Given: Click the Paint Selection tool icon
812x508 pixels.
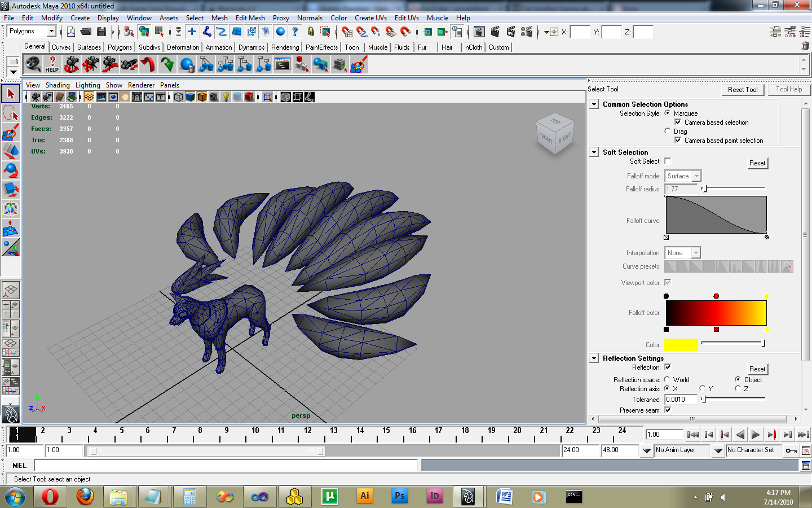Looking at the screenshot, I should pyautogui.click(x=11, y=132).
